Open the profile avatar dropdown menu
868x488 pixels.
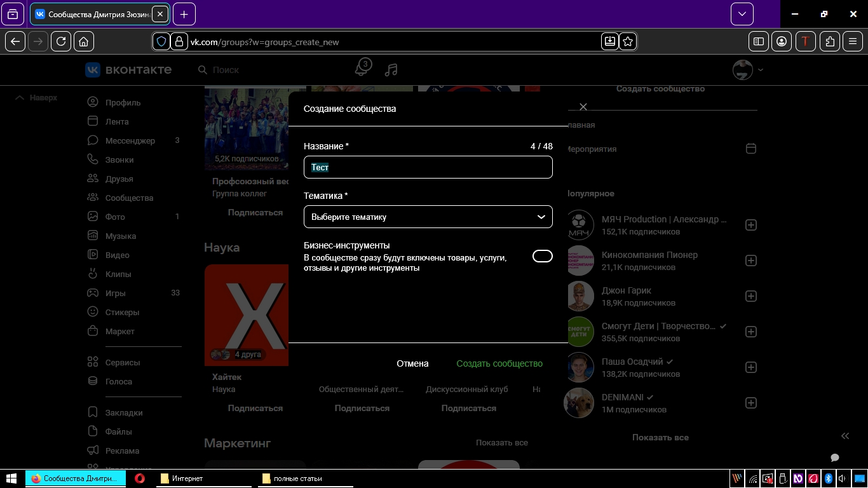(748, 70)
